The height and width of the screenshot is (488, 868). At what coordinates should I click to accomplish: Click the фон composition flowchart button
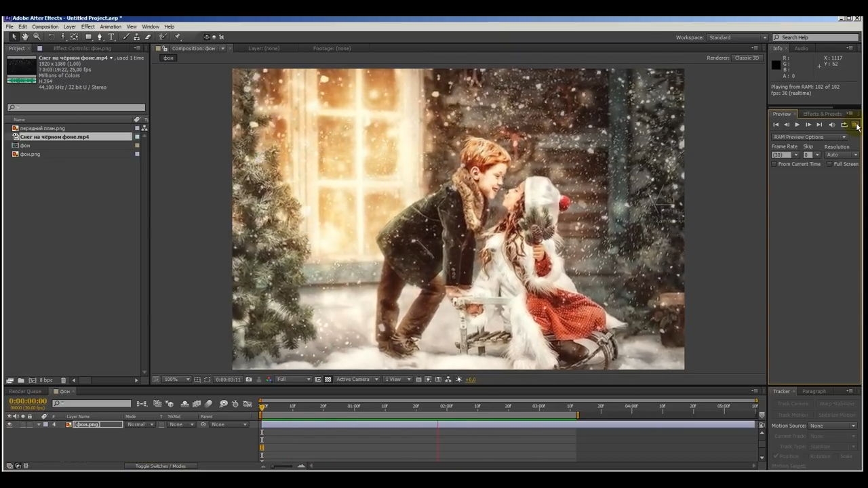pos(169,58)
